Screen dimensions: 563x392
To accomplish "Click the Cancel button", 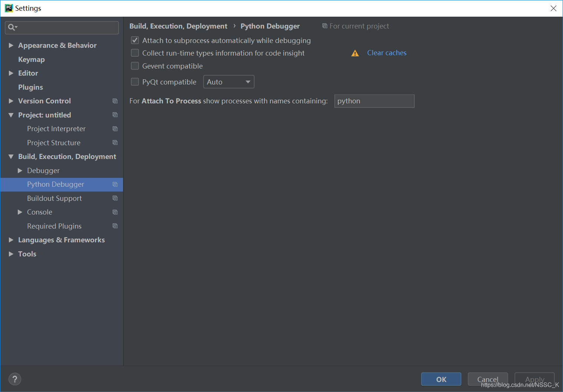I will 488,379.
